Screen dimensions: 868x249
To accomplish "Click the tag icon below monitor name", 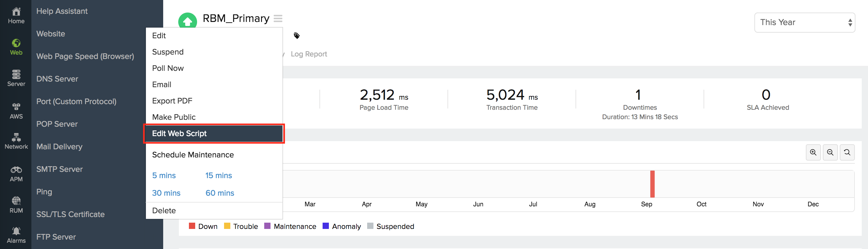I will pyautogui.click(x=297, y=36).
